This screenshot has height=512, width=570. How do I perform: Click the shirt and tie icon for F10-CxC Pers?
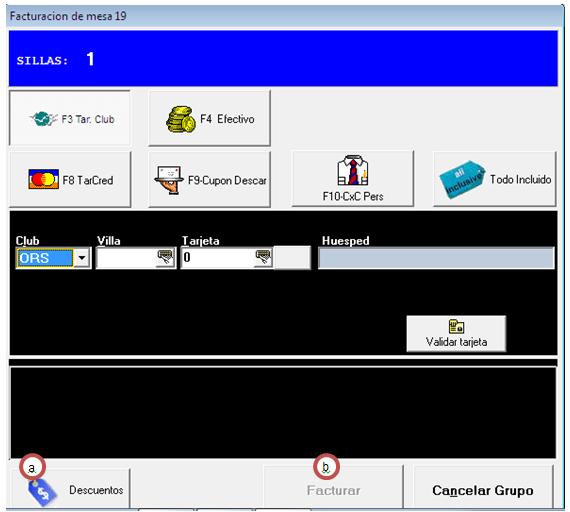352,170
